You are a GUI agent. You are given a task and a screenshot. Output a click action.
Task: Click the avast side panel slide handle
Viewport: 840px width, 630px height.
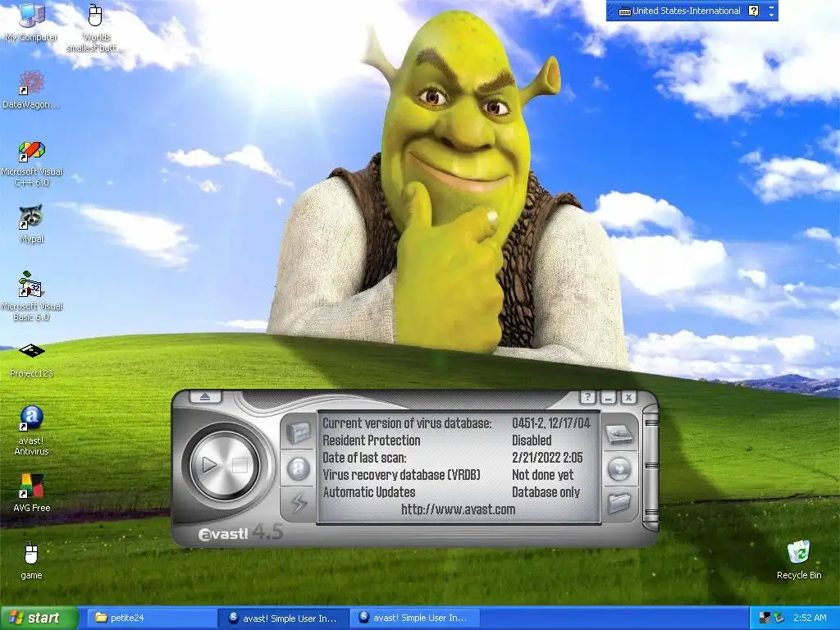pos(651,468)
